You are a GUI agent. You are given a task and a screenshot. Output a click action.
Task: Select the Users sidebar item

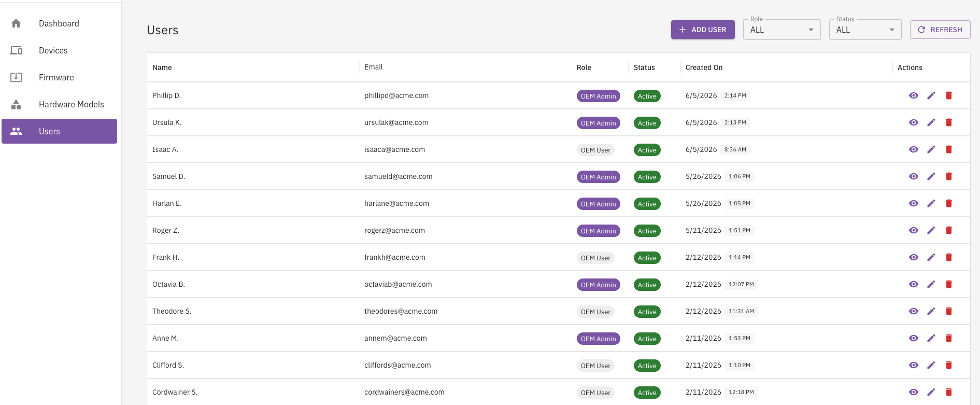(x=59, y=131)
